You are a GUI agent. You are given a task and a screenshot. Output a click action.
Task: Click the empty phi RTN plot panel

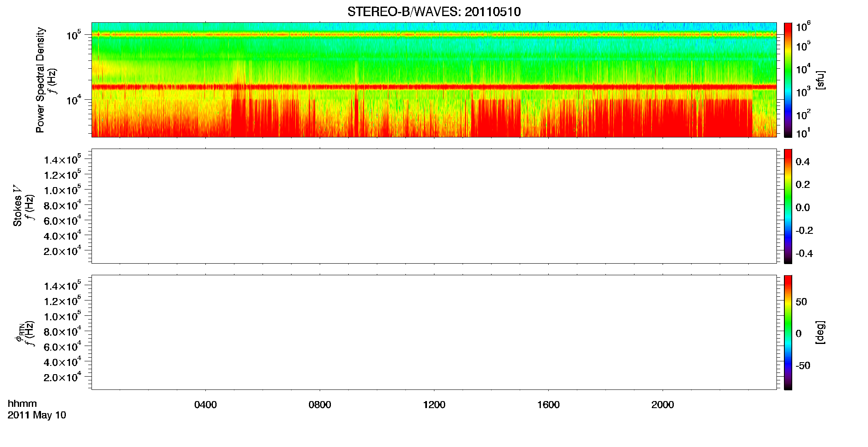point(434,332)
